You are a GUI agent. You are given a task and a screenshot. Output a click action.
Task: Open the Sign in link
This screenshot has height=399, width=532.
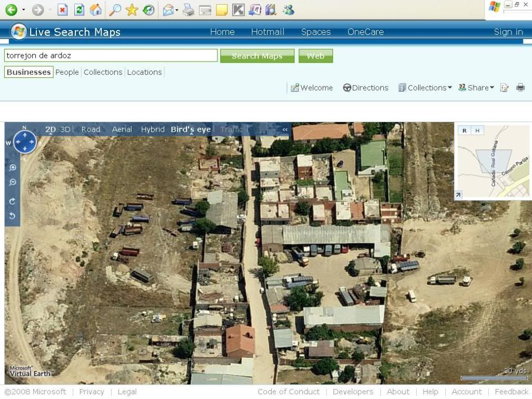[508, 32]
